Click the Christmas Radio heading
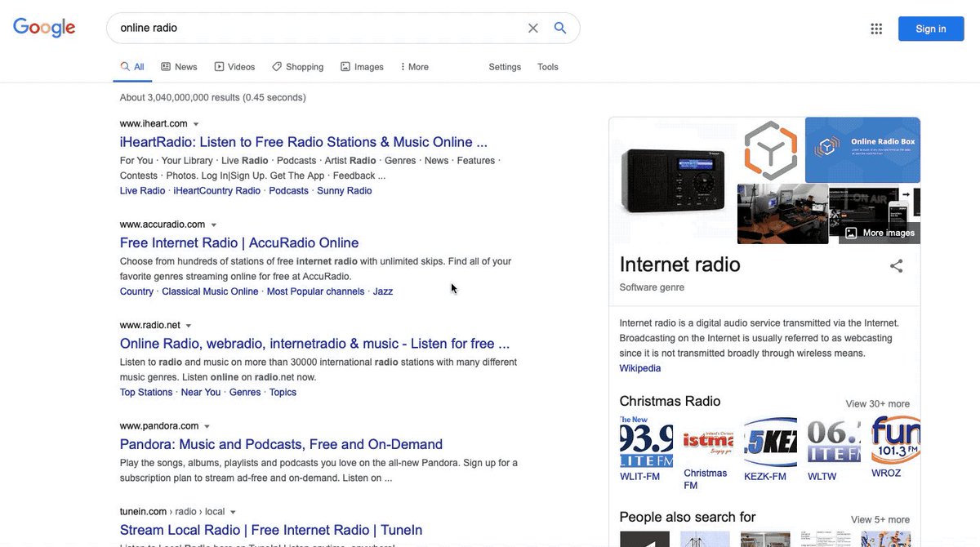980x547 pixels. click(670, 401)
